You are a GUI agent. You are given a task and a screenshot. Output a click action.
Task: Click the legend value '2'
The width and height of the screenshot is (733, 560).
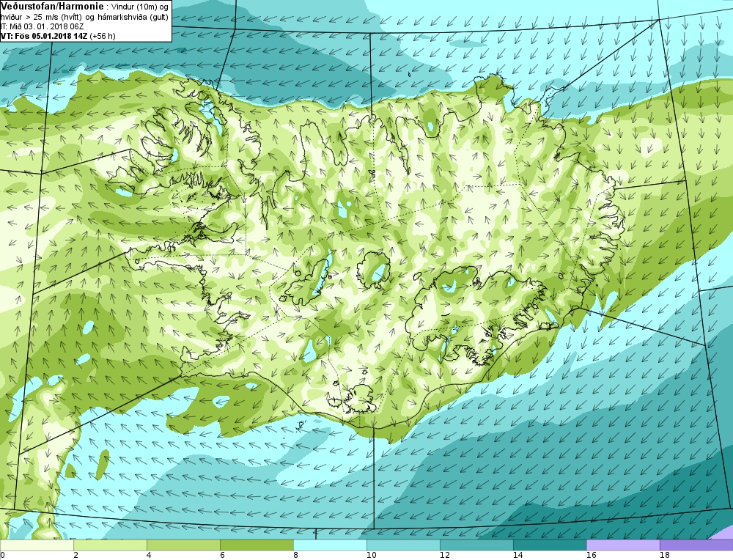tap(75, 556)
